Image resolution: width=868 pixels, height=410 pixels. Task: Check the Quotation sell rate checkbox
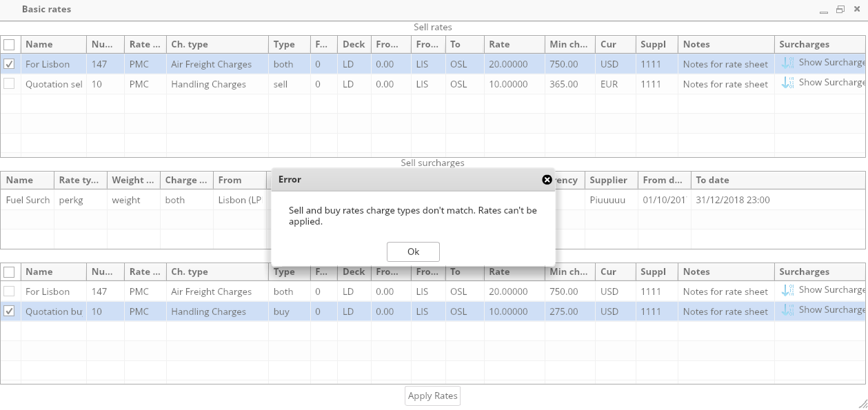coord(9,84)
